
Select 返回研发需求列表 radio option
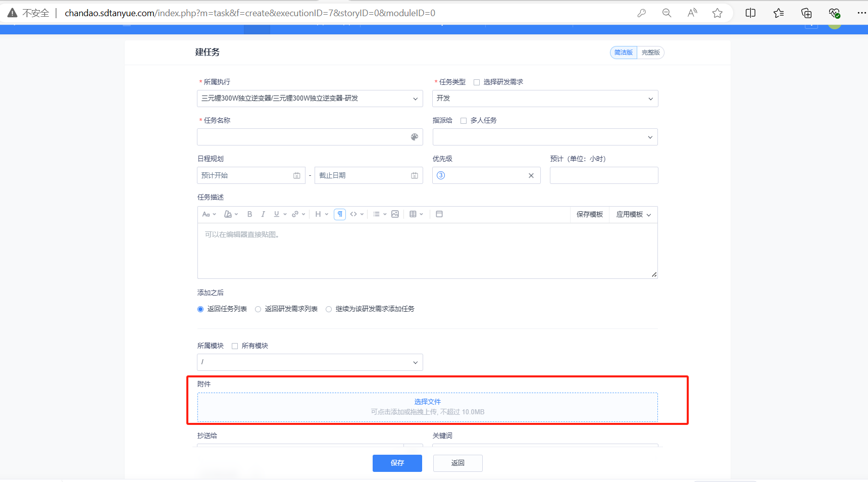click(258, 309)
